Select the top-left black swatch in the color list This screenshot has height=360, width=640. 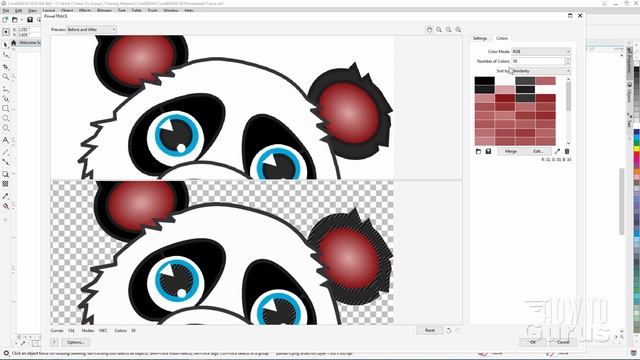pos(484,81)
